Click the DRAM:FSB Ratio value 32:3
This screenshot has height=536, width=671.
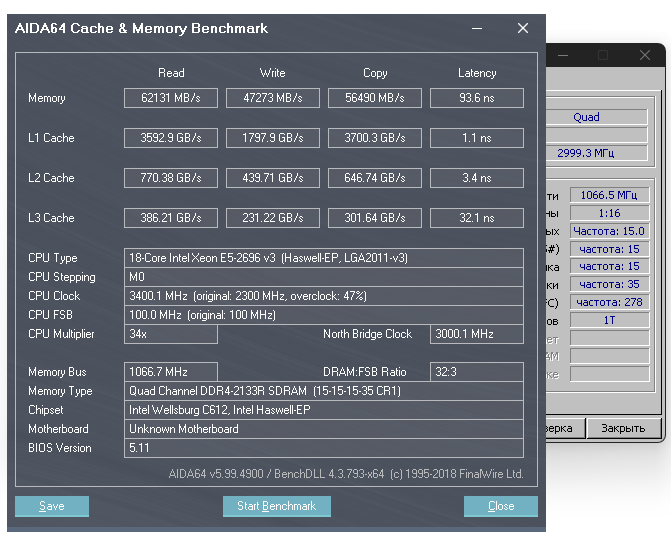(x=477, y=372)
